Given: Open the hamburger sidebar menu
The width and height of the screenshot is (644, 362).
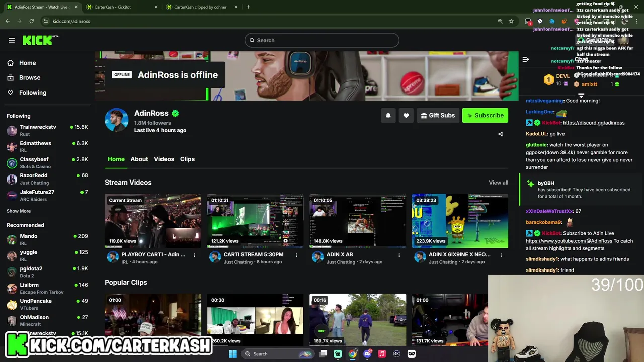Looking at the screenshot, I should (x=12, y=40).
